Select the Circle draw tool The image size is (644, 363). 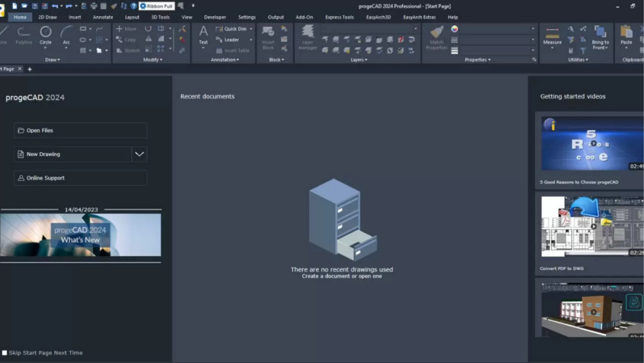(45, 35)
